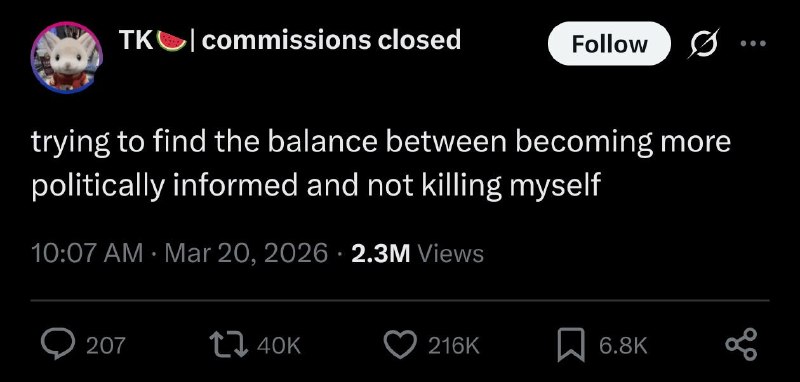Open the Grok slashed-circle icon
Screen dimensions: 800x382
click(704, 44)
